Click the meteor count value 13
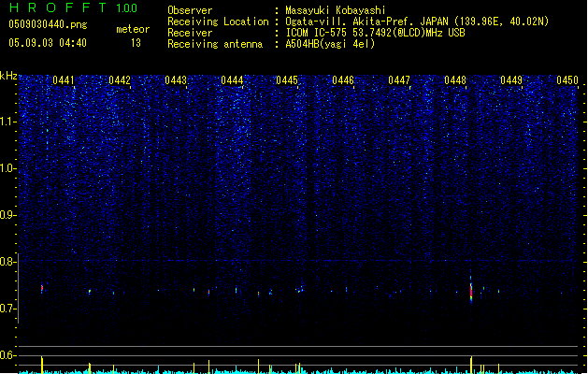 pyautogui.click(x=136, y=43)
